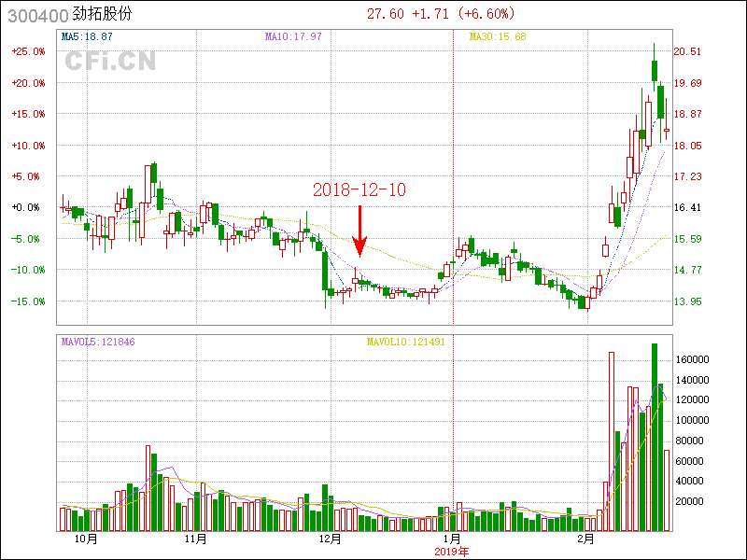Click the CFi.CN watermark logo
747x560 pixels.
[x=109, y=61]
